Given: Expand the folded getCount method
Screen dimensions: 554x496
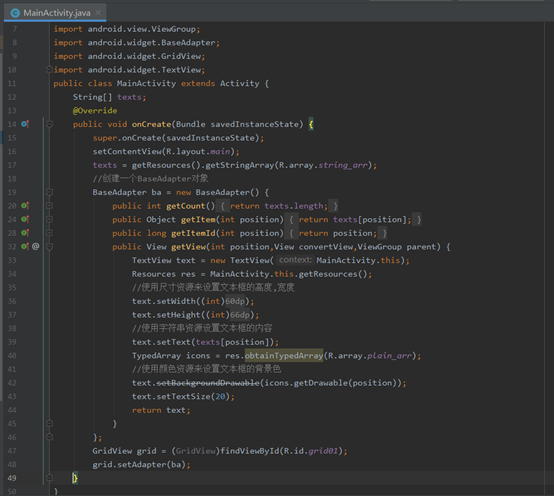Looking at the screenshot, I should click(x=49, y=206).
